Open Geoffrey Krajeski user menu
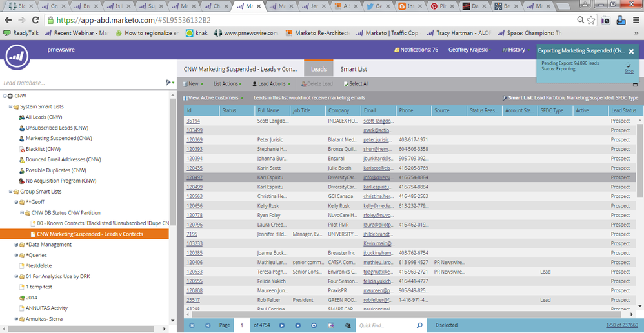Screen dimensions: 644x333 pos(470,50)
